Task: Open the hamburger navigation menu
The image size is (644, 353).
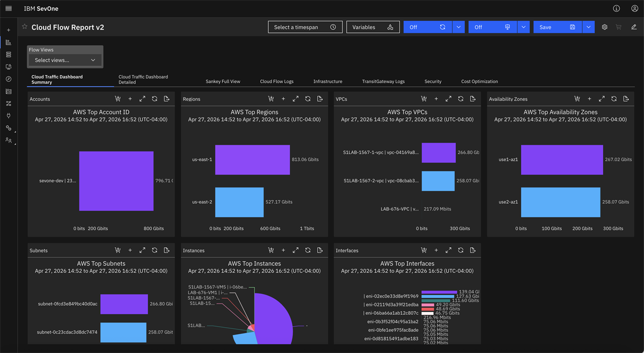Action: (9, 9)
